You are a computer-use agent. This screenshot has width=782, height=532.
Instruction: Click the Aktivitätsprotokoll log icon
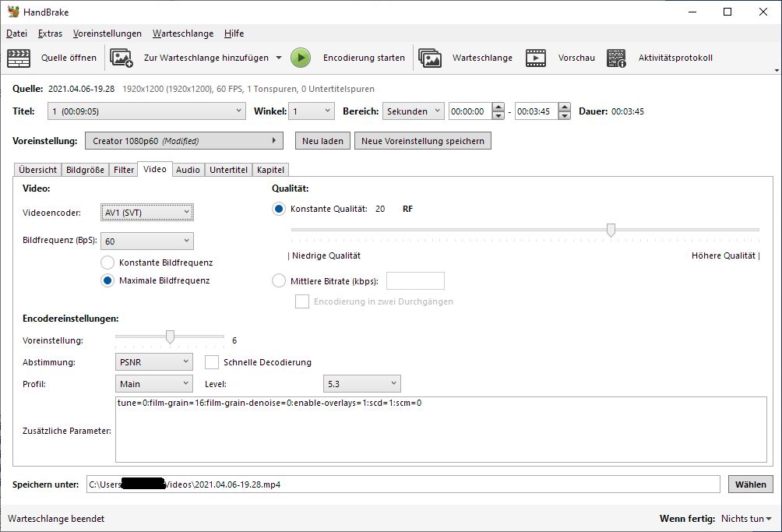click(x=616, y=58)
